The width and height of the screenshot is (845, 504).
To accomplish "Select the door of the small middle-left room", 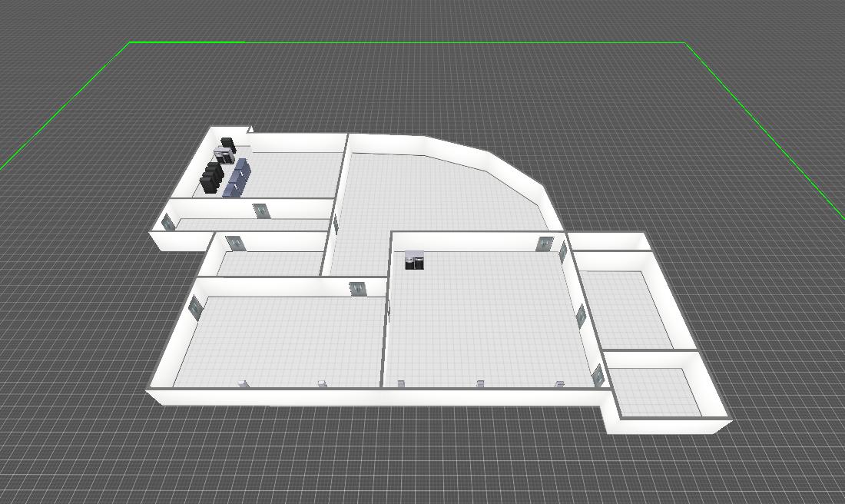I will coord(235,244).
